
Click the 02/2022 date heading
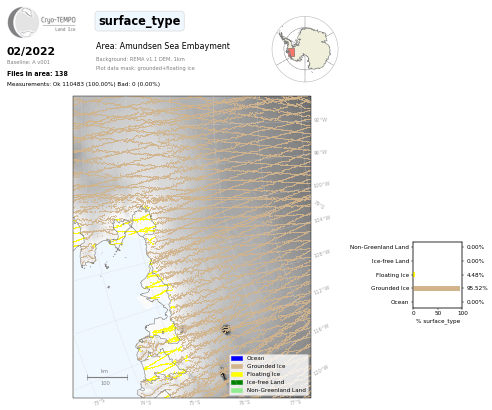click(31, 51)
